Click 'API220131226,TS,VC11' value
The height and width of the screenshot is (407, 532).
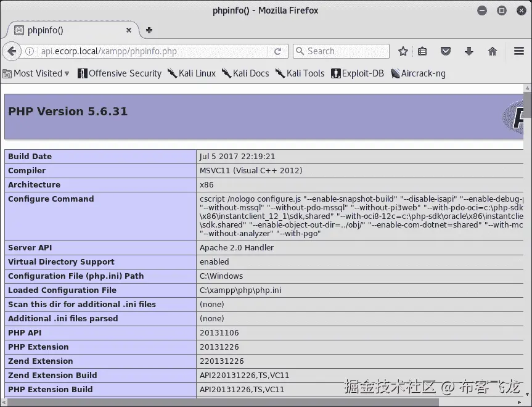click(x=244, y=376)
